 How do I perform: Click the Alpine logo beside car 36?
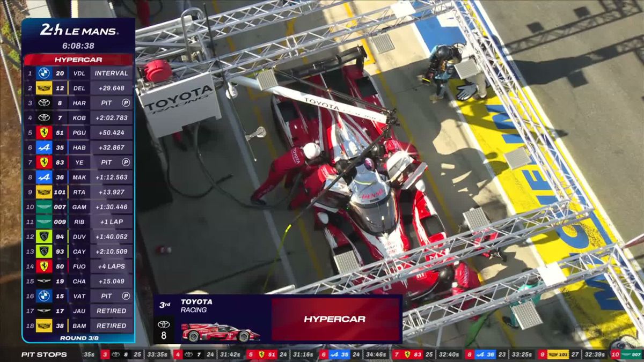coord(44,177)
